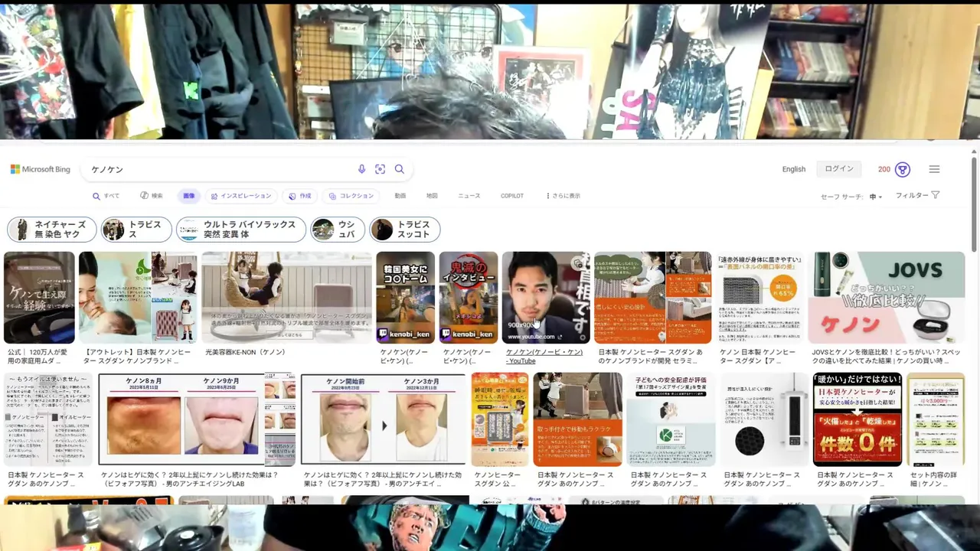This screenshot has height=551, width=980.
Task: Open the 件数0件 heater image
Action: pos(857,419)
